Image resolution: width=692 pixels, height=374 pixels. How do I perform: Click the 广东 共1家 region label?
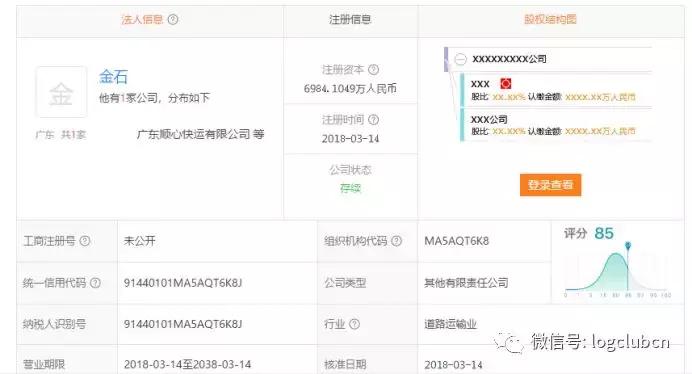61,135
